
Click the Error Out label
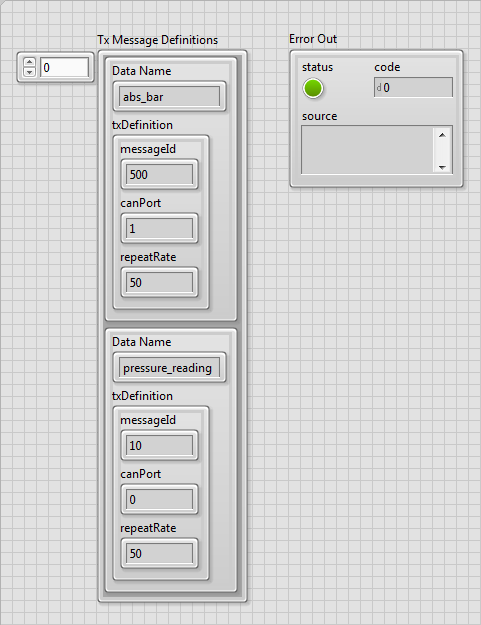313,39
